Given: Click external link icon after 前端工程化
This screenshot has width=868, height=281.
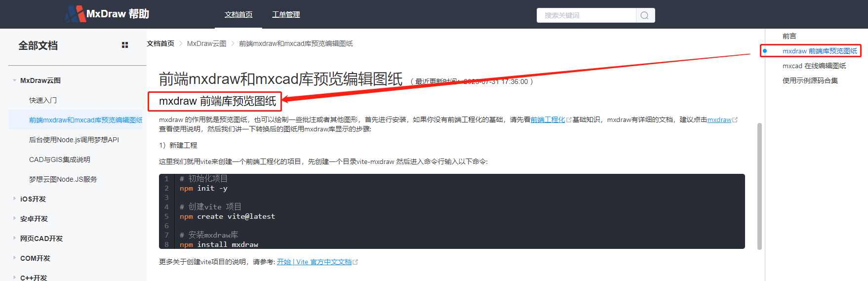Looking at the screenshot, I should click(x=569, y=120).
